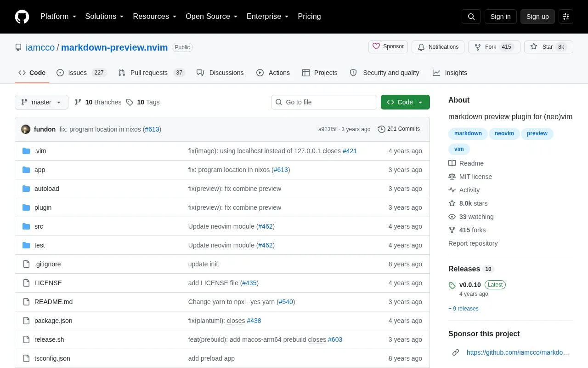Click the GitHub logo icon
This screenshot has height=368, width=588.
point(22,17)
